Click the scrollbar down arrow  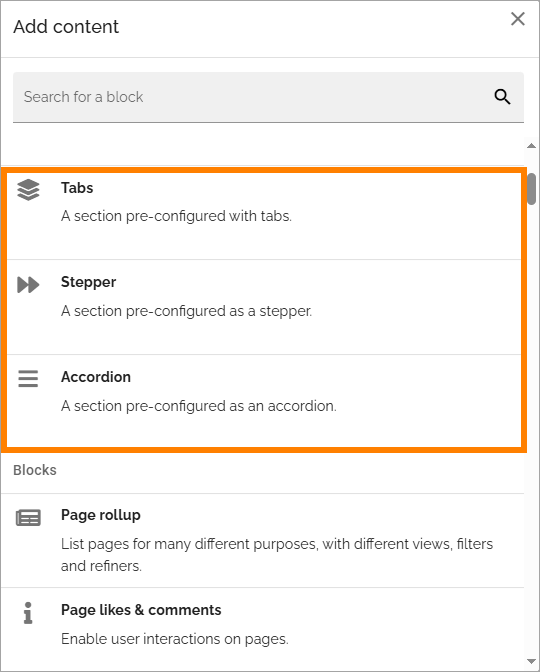pyautogui.click(x=531, y=661)
